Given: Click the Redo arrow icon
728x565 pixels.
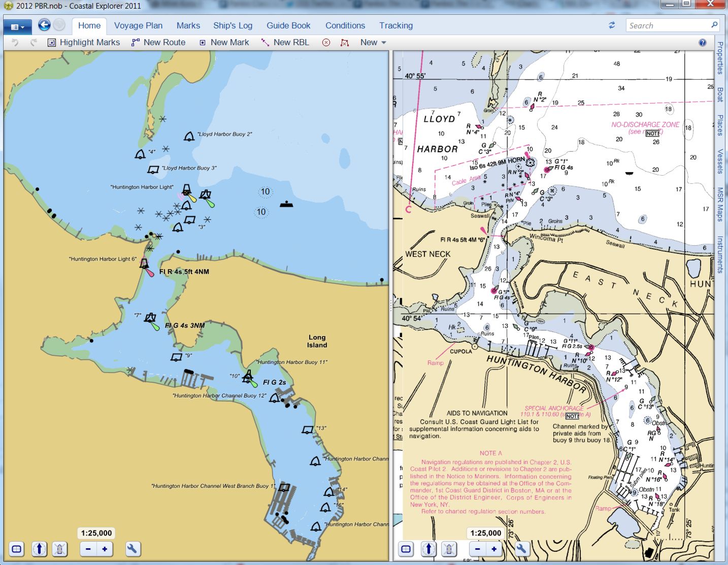Looking at the screenshot, I should click(34, 43).
